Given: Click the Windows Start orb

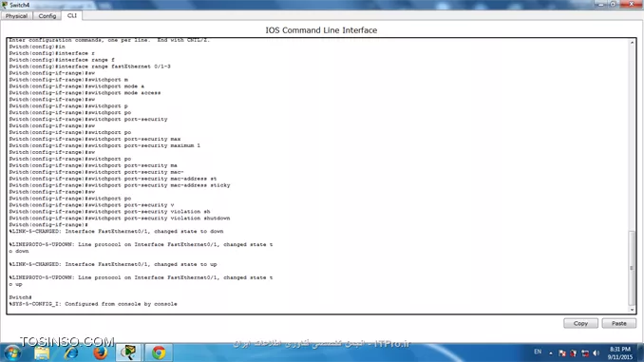Looking at the screenshot, I should coord(12,352).
